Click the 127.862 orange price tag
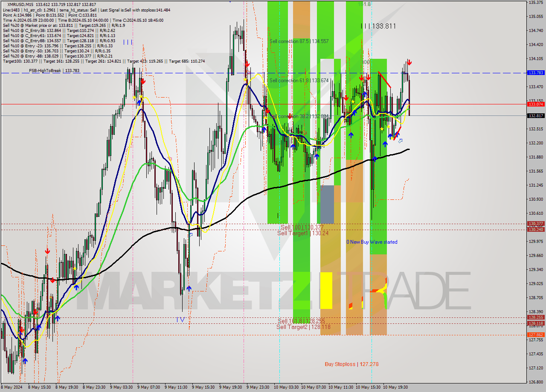The image size is (546, 392). [x=536, y=335]
